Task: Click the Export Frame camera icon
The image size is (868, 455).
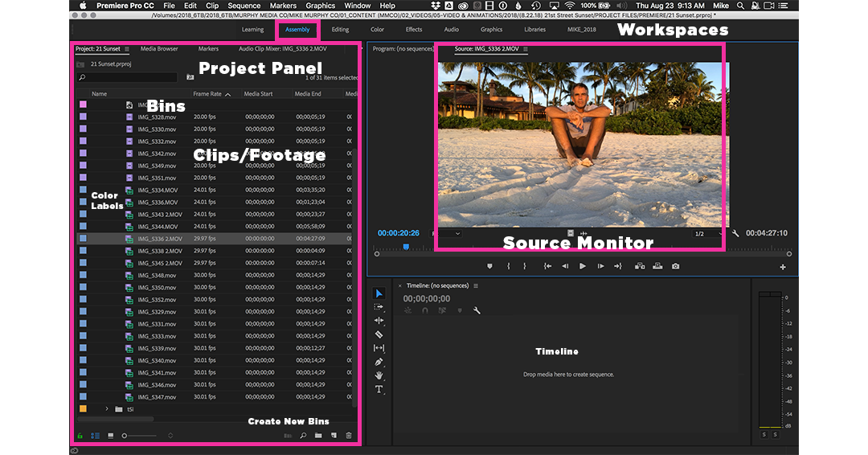Action: tap(676, 266)
